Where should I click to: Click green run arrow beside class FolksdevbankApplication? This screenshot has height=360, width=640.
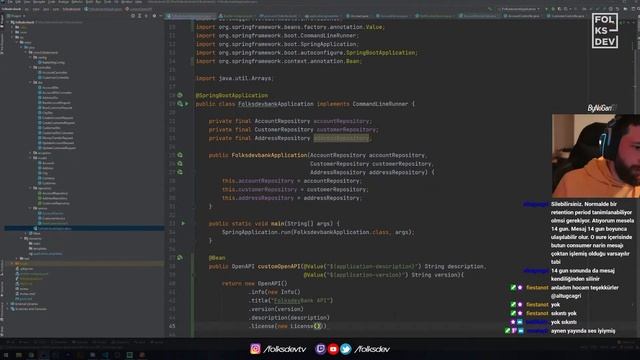[x=187, y=104]
